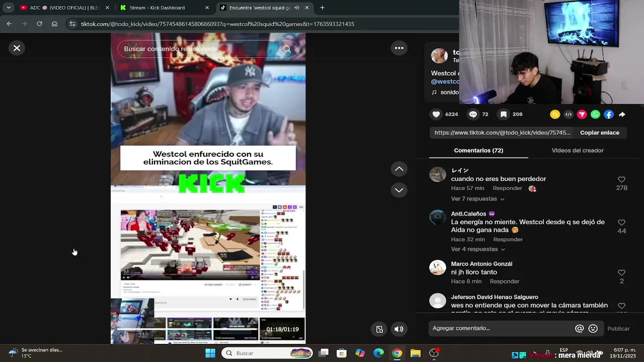Mention a user with the @ icon

point(580,329)
